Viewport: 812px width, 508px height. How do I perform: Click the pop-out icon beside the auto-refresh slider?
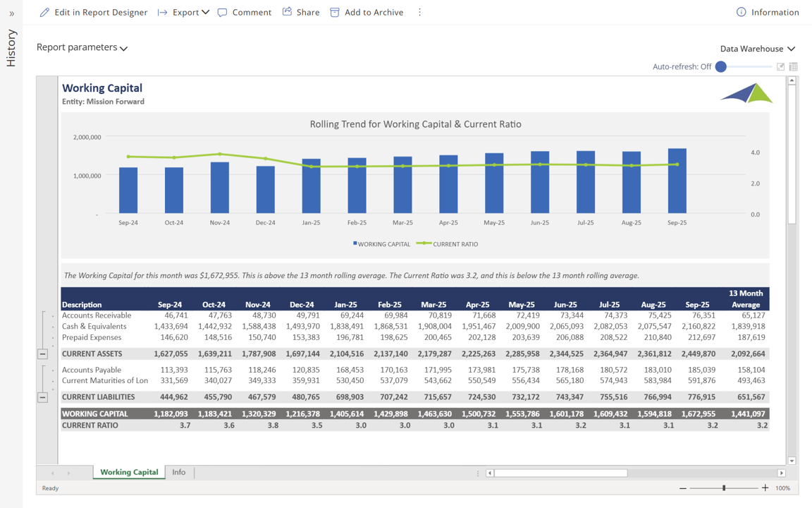(780, 67)
